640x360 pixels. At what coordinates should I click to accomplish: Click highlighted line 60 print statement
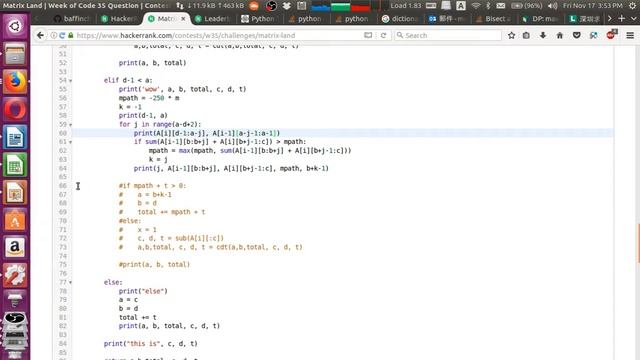click(x=207, y=133)
